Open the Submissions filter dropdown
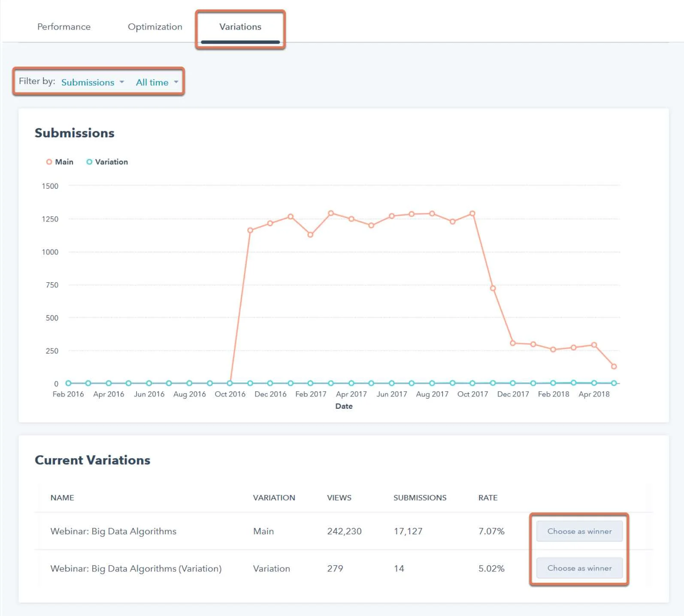This screenshot has width=684, height=616. click(x=92, y=82)
